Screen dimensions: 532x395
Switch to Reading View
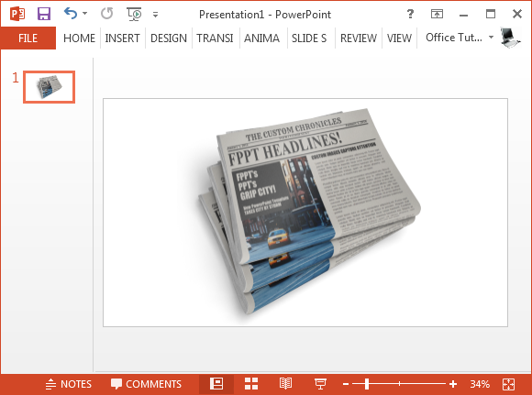[x=285, y=384]
